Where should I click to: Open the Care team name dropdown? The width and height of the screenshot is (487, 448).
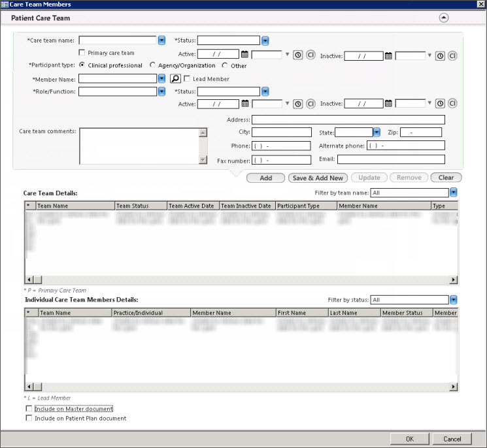pos(161,40)
